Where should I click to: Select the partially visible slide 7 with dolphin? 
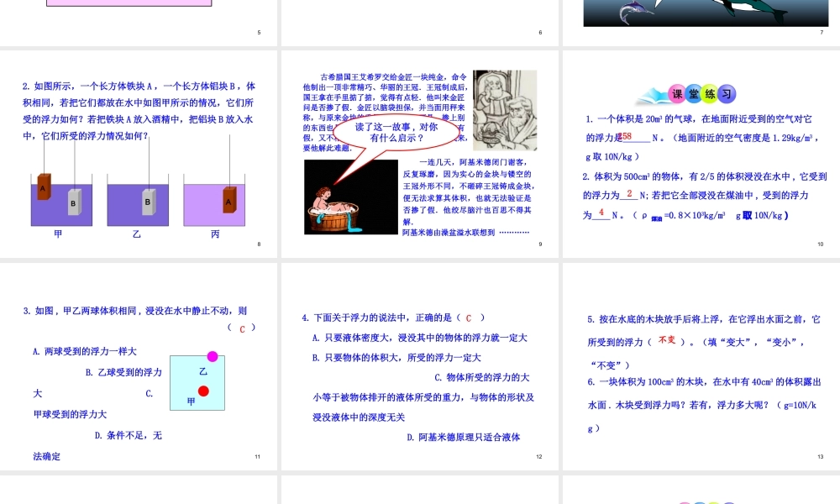(x=701, y=23)
